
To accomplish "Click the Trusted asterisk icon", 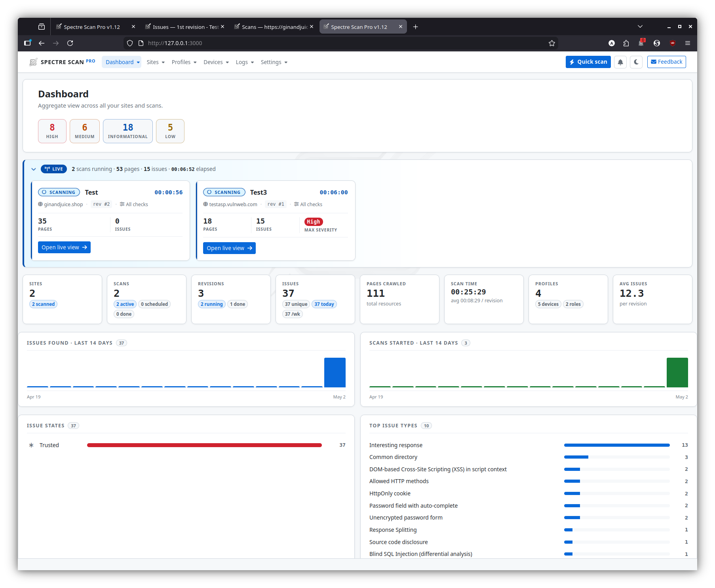I will [31, 445].
